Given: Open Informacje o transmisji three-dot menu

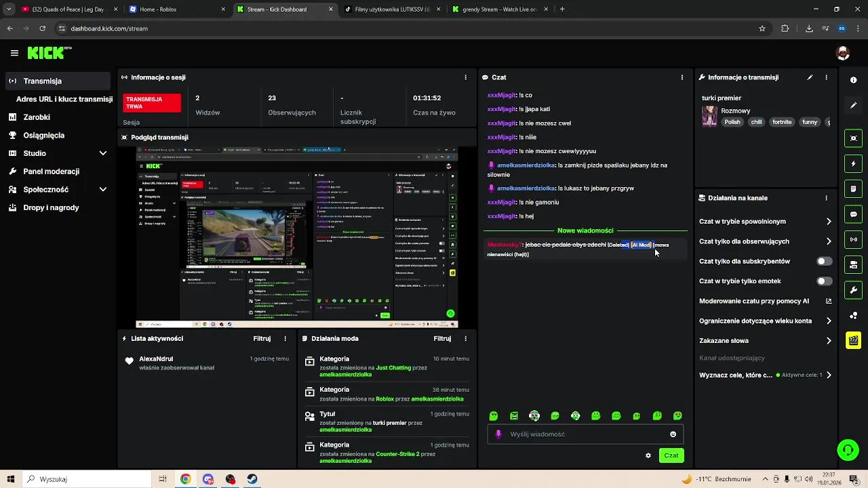Looking at the screenshot, I should click(826, 77).
